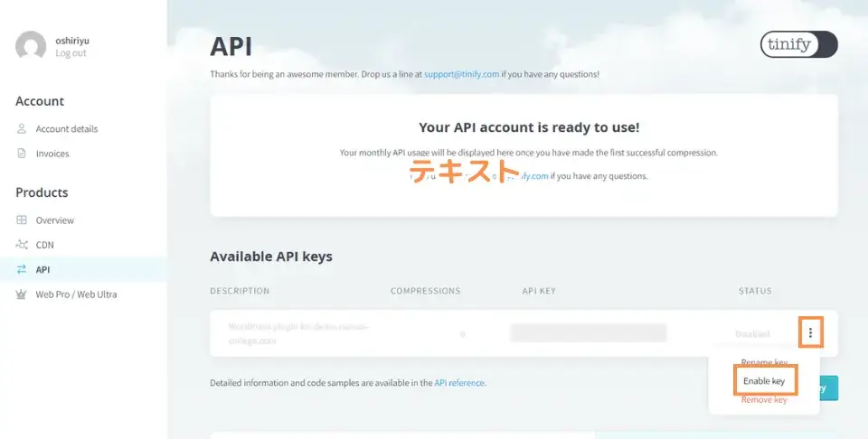The width and height of the screenshot is (868, 439).
Task: Click the COMPRESSIONS column header
Action: pyautogui.click(x=425, y=291)
